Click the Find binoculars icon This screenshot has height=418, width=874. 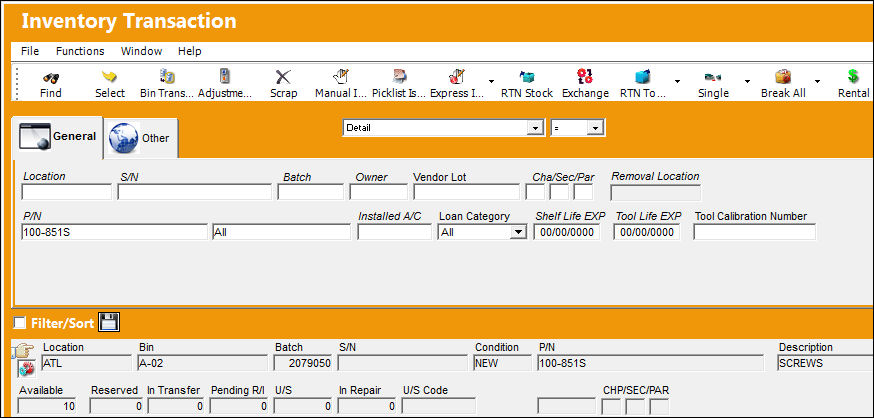click(51, 77)
